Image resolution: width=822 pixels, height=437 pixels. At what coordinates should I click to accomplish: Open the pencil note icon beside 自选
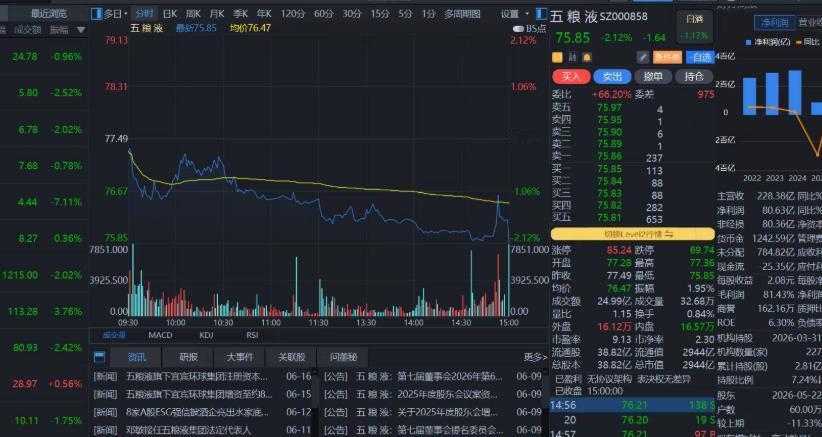click(643, 57)
